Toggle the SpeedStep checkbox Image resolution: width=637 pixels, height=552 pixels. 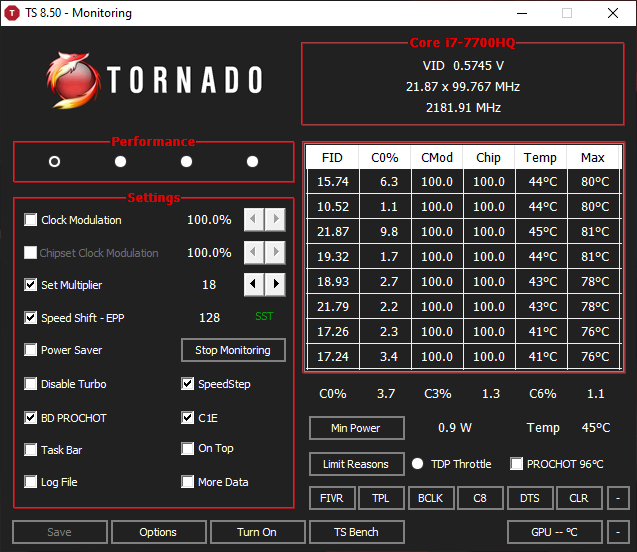[187, 383]
